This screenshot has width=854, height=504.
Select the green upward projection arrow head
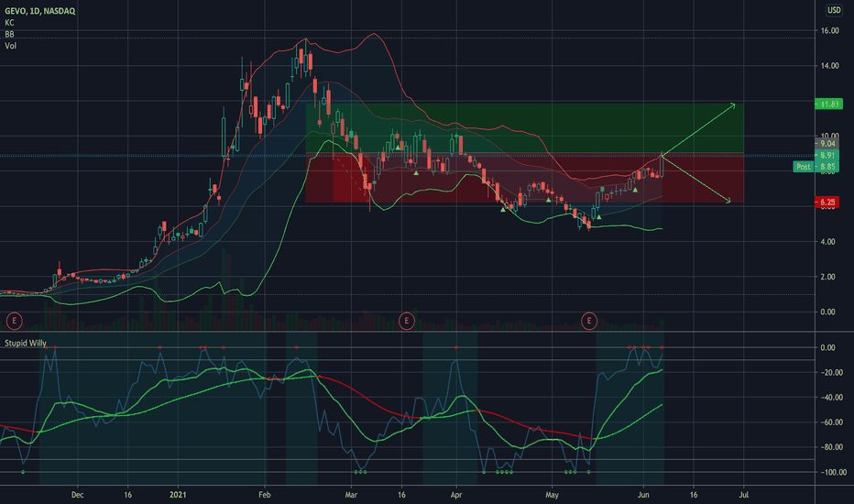point(732,105)
